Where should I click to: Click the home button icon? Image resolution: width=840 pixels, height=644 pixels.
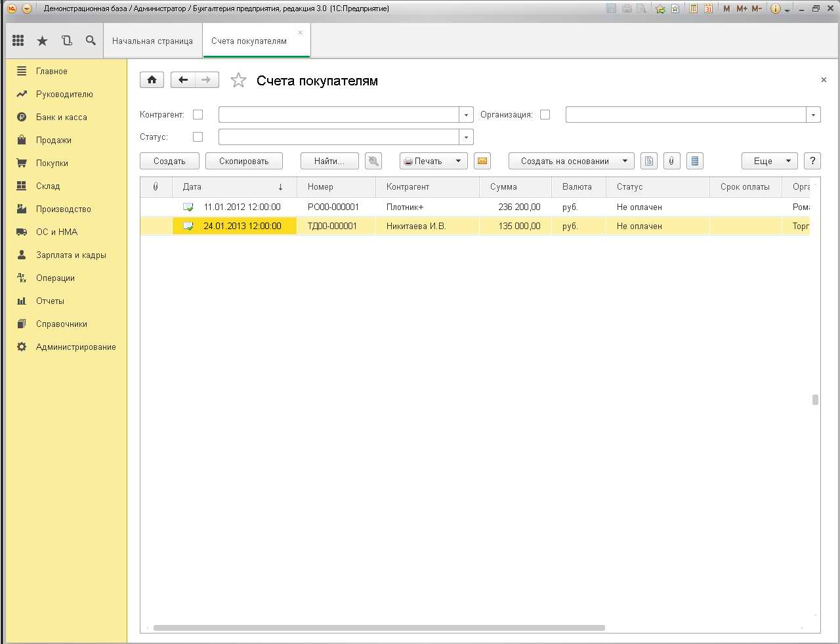(x=152, y=80)
